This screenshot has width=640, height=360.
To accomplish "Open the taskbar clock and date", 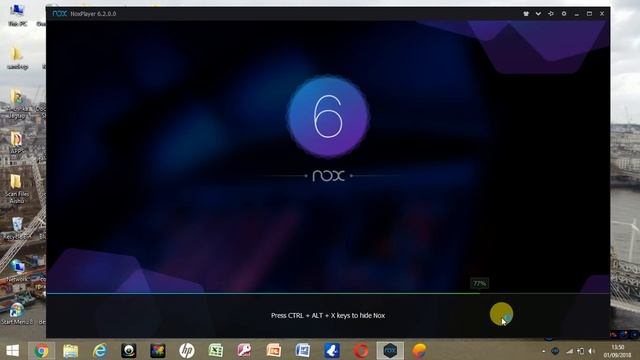I will [x=618, y=351].
